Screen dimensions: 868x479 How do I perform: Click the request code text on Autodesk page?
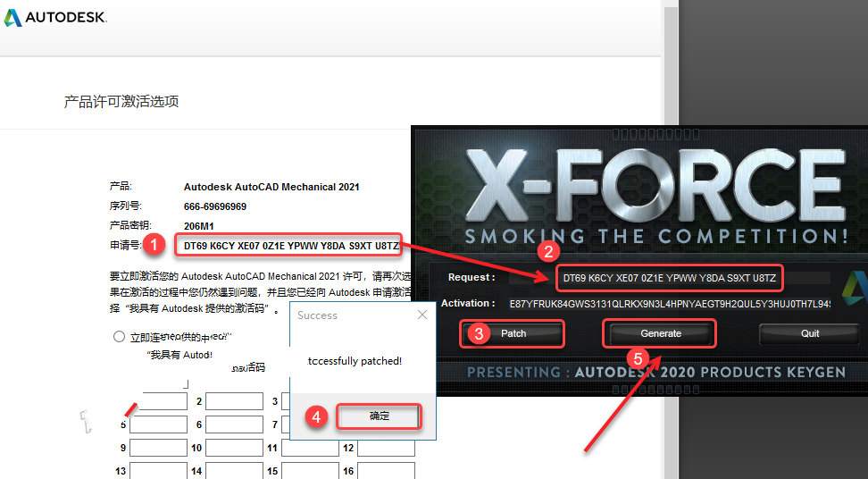coord(291,246)
